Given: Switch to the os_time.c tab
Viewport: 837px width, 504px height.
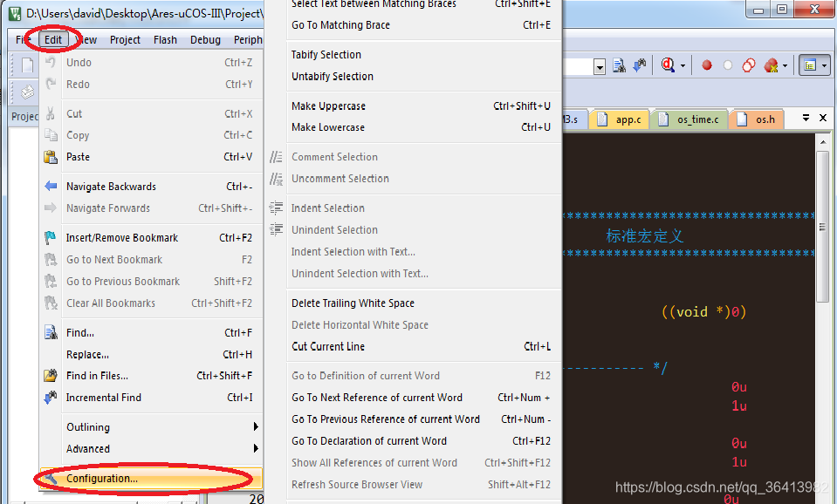Looking at the screenshot, I should tap(689, 119).
